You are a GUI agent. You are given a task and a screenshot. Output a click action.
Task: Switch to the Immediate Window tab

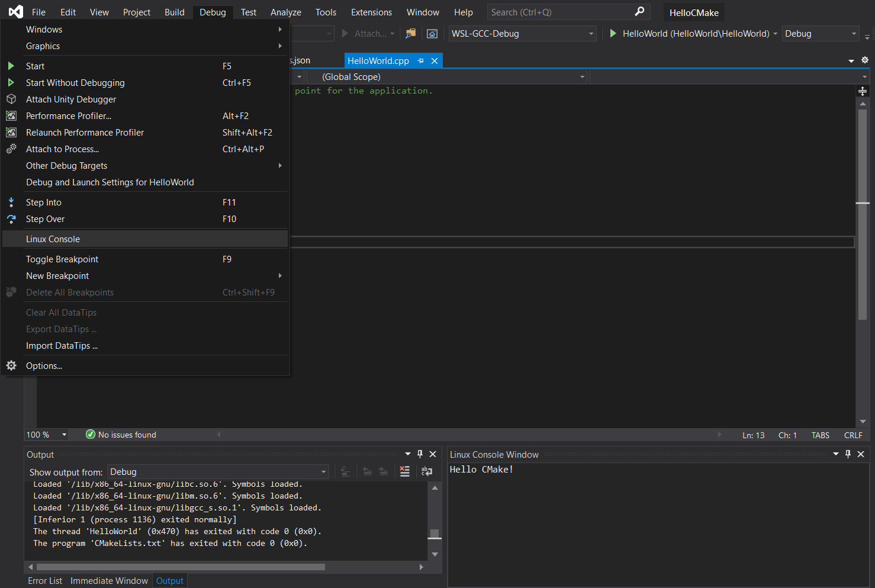point(109,581)
